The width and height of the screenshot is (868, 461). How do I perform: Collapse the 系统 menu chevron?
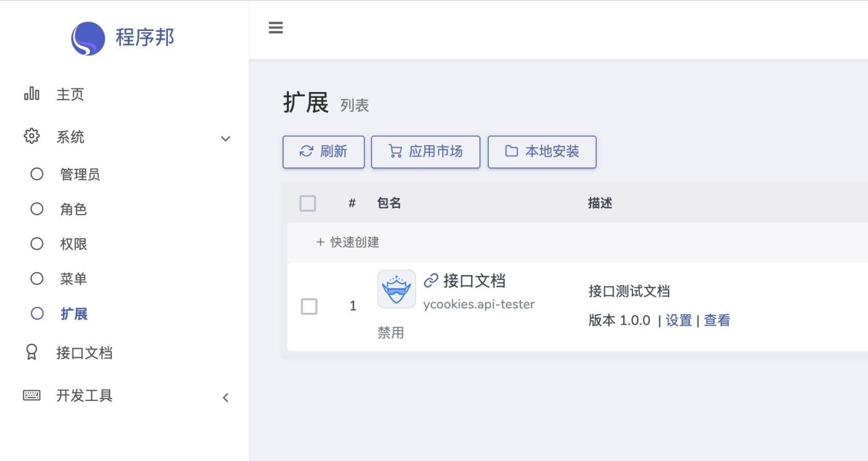point(225,139)
